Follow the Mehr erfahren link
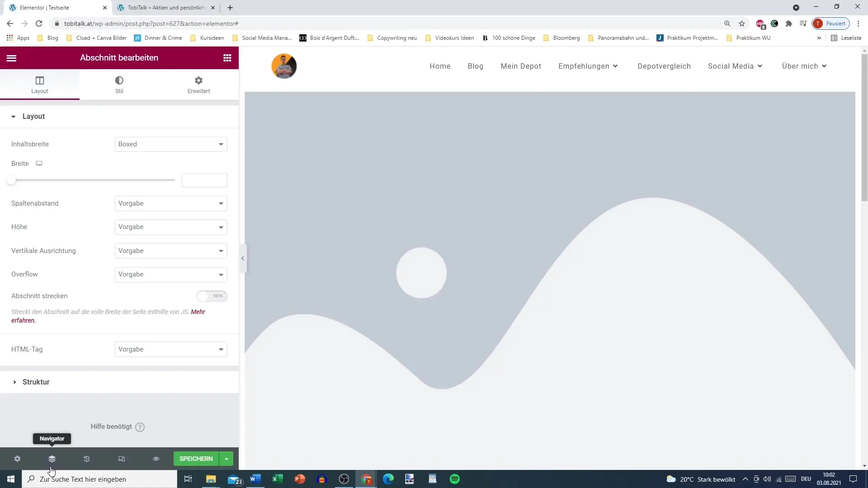This screenshot has height=488, width=868. click(x=198, y=312)
